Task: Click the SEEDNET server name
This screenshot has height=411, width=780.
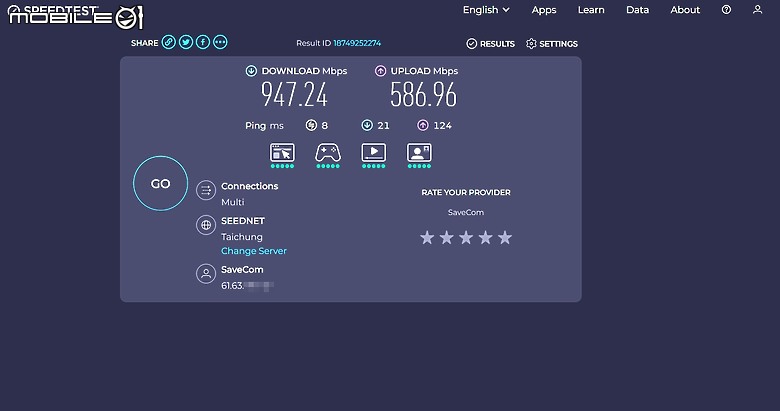Action: pyautogui.click(x=243, y=220)
